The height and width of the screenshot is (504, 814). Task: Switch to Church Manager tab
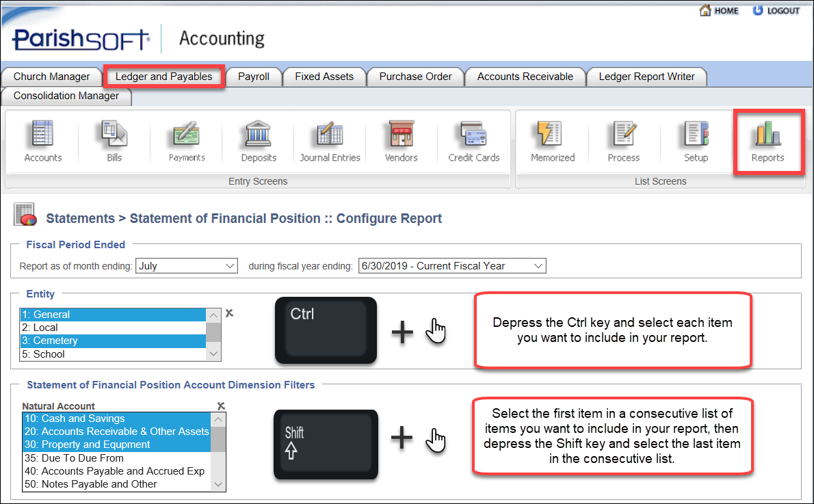coord(51,77)
